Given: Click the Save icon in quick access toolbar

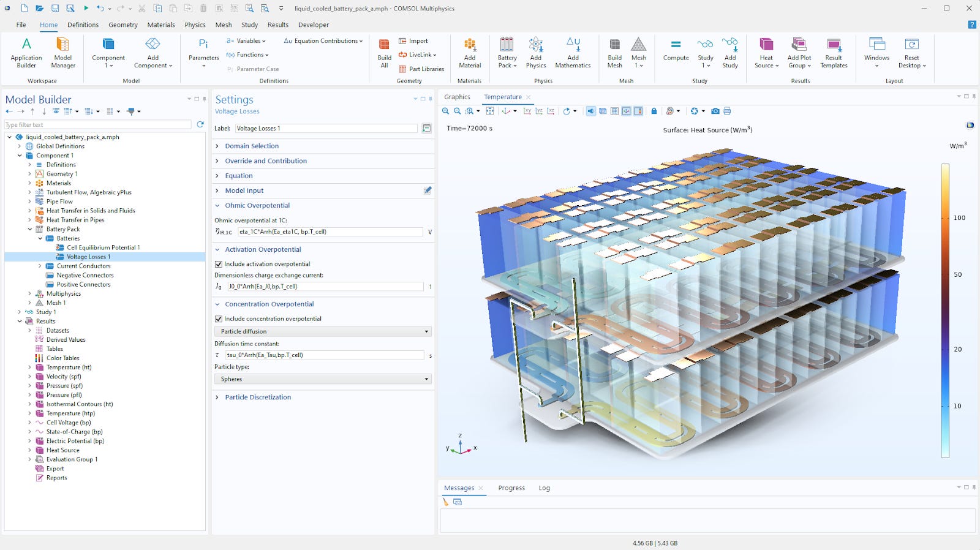Looking at the screenshot, I should [55, 9].
